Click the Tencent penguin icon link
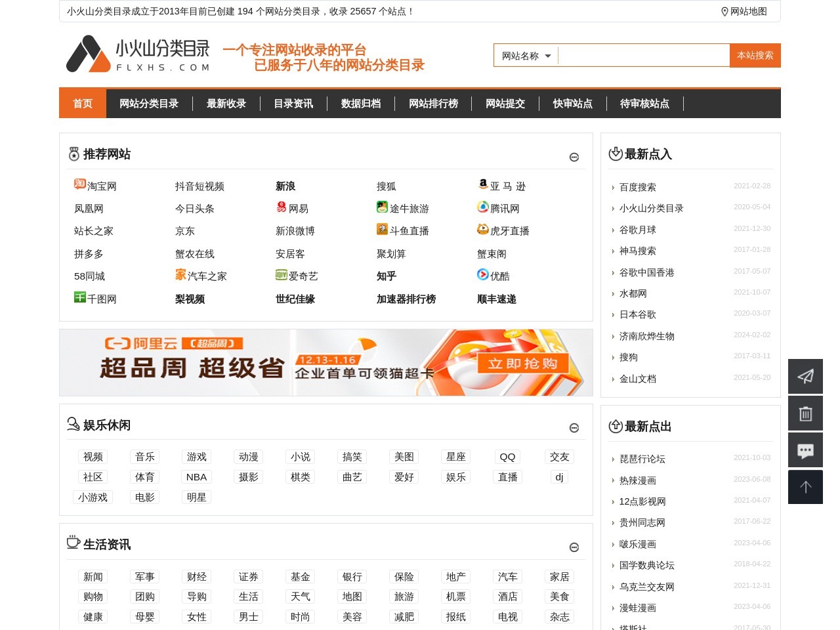Image resolution: width=840 pixels, height=630 pixels. pos(483,207)
